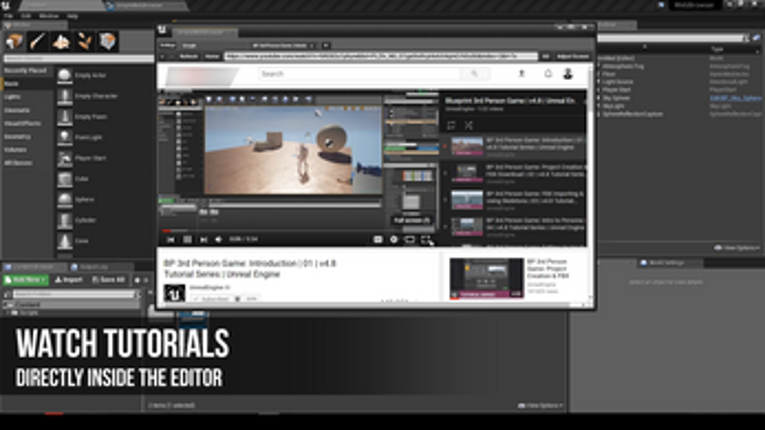Mute the video volume
This screenshot has height=430, width=765.
(x=219, y=240)
